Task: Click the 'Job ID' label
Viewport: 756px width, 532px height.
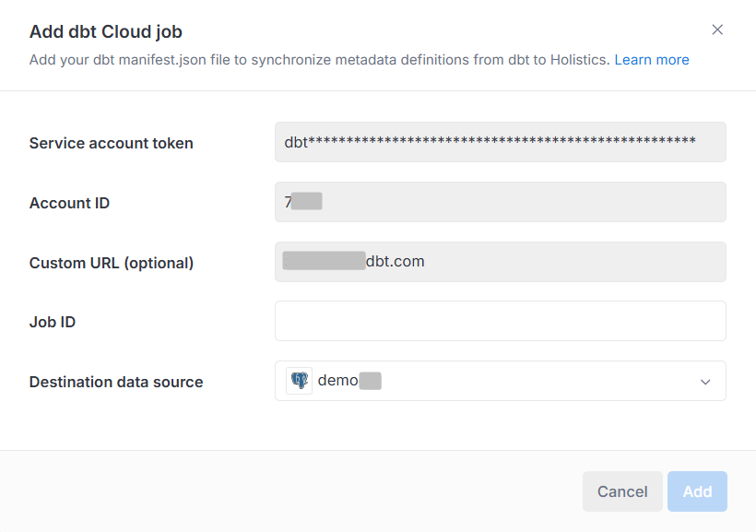Action: point(53,322)
